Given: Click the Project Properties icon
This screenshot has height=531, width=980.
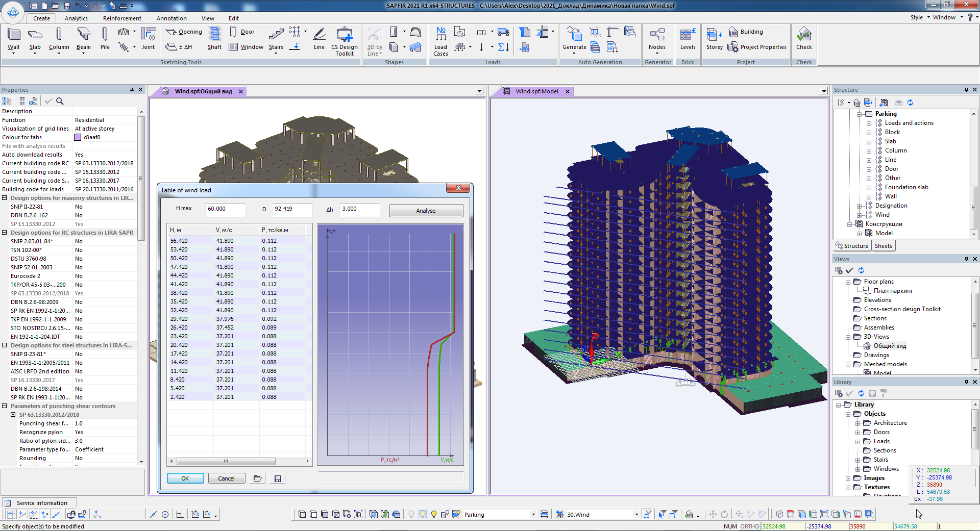Looking at the screenshot, I should tap(733, 47).
